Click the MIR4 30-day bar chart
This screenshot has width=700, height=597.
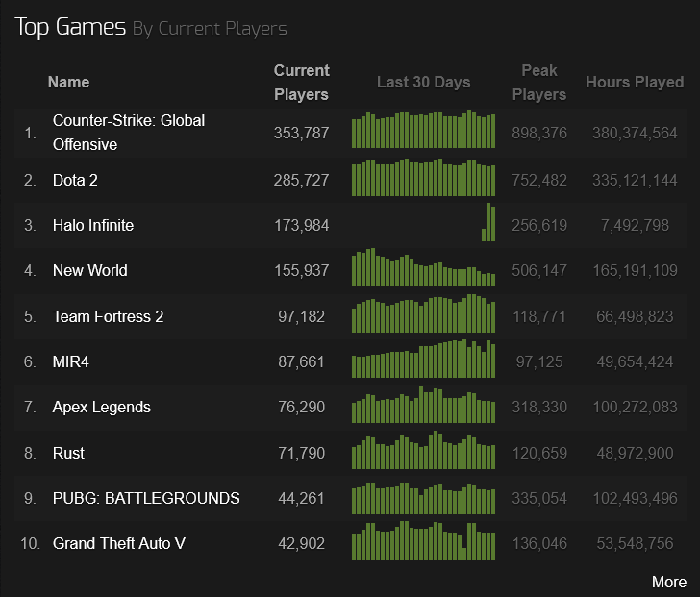point(423,359)
